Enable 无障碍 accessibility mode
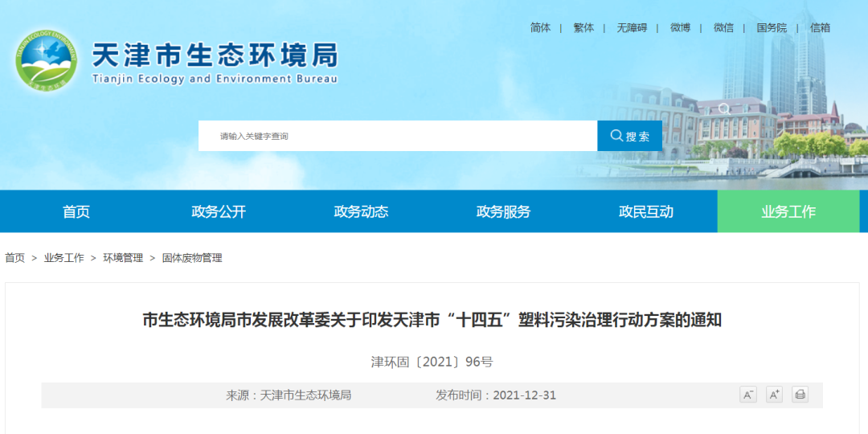The width and height of the screenshot is (868, 434). point(632,27)
